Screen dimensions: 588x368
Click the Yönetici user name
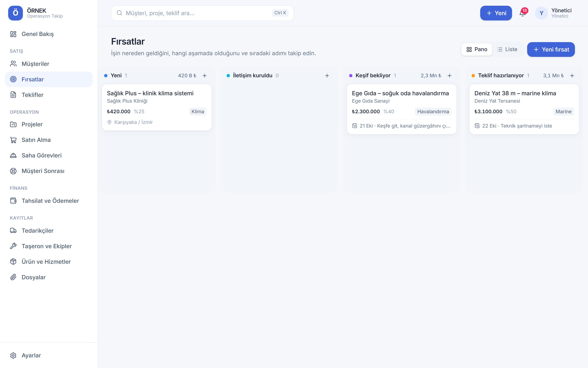point(561,10)
